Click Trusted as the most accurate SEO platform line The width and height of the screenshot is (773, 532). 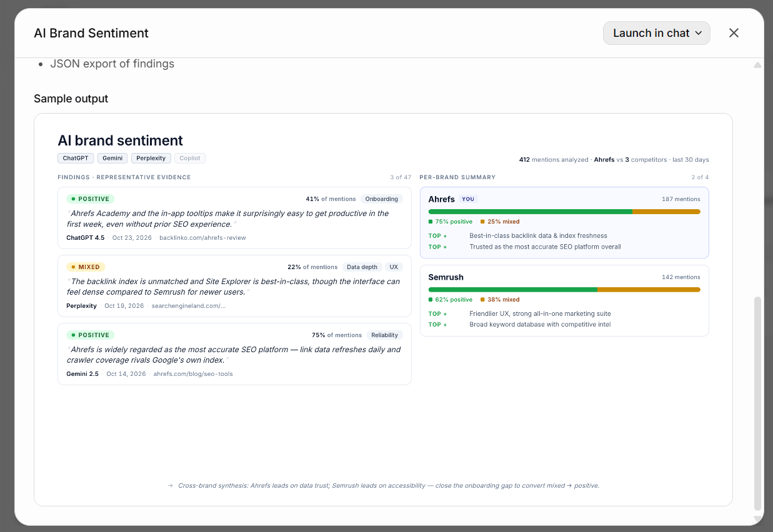(x=545, y=247)
